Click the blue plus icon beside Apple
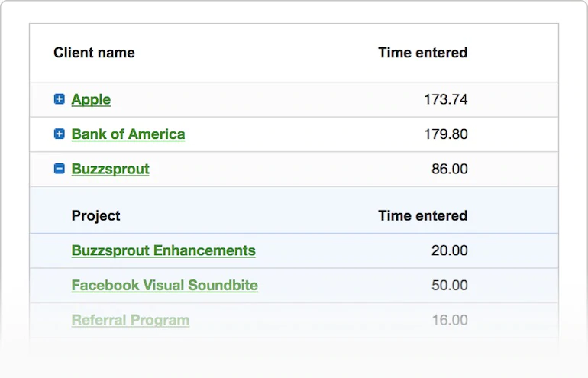 pyautogui.click(x=60, y=99)
